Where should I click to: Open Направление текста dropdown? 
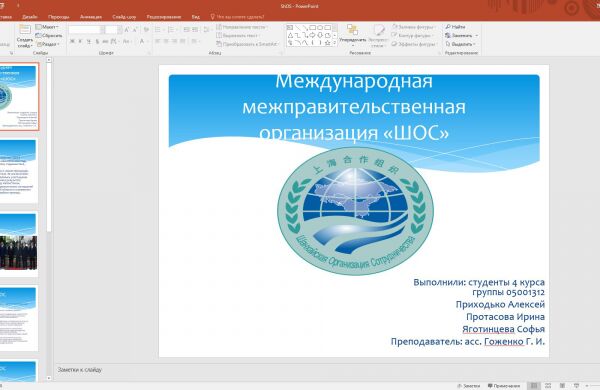pos(242,27)
